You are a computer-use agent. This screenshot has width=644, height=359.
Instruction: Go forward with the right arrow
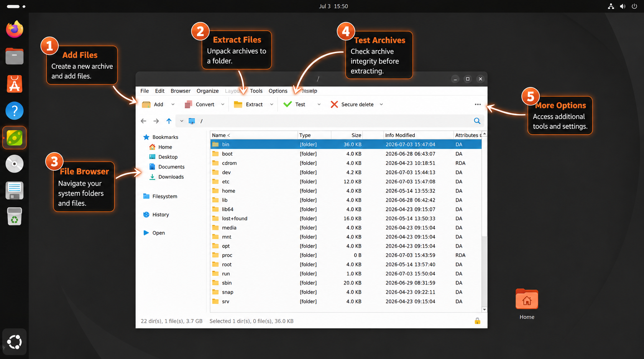coord(156,121)
